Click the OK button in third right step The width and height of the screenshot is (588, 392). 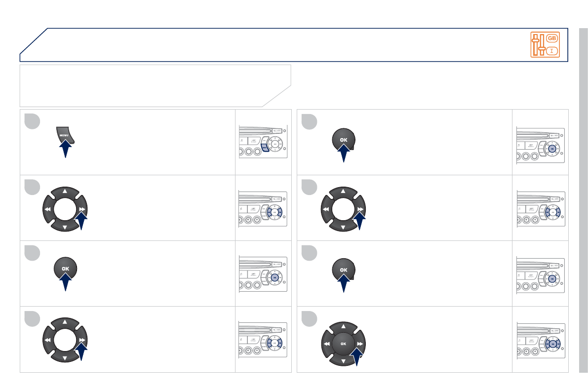point(344,270)
